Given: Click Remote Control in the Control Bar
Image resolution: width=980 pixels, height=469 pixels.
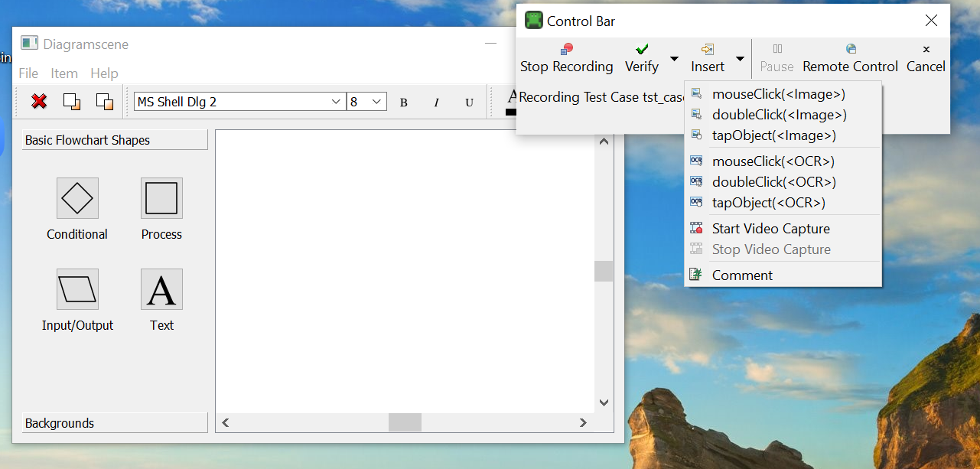Looking at the screenshot, I should click(x=850, y=58).
